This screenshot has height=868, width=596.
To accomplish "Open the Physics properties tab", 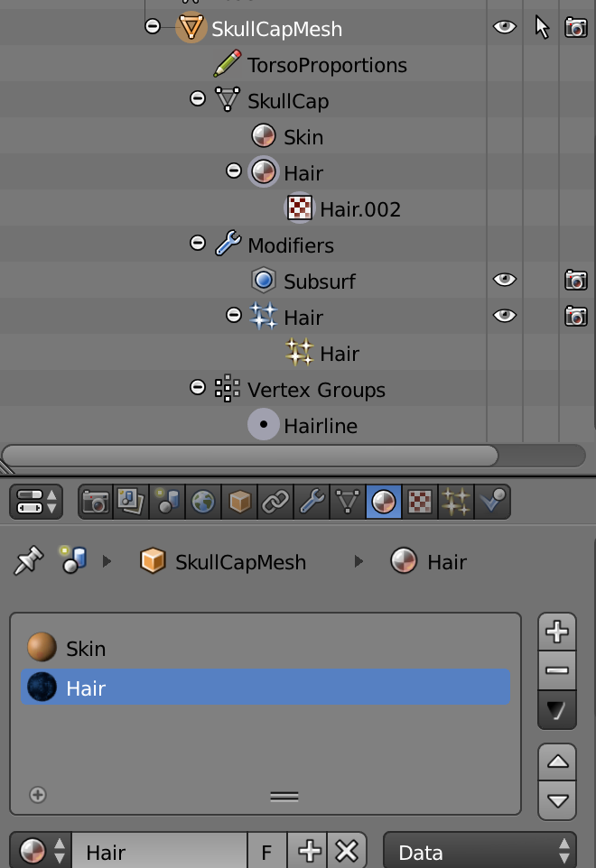I will point(492,502).
